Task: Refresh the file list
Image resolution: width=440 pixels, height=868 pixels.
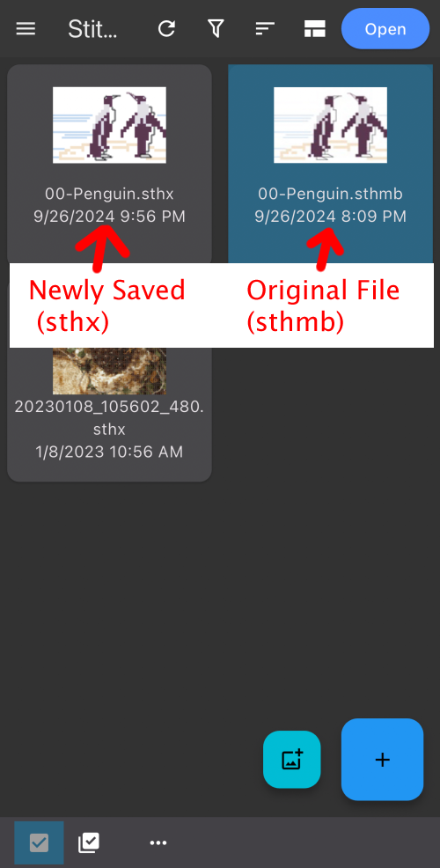Action: click(166, 29)
